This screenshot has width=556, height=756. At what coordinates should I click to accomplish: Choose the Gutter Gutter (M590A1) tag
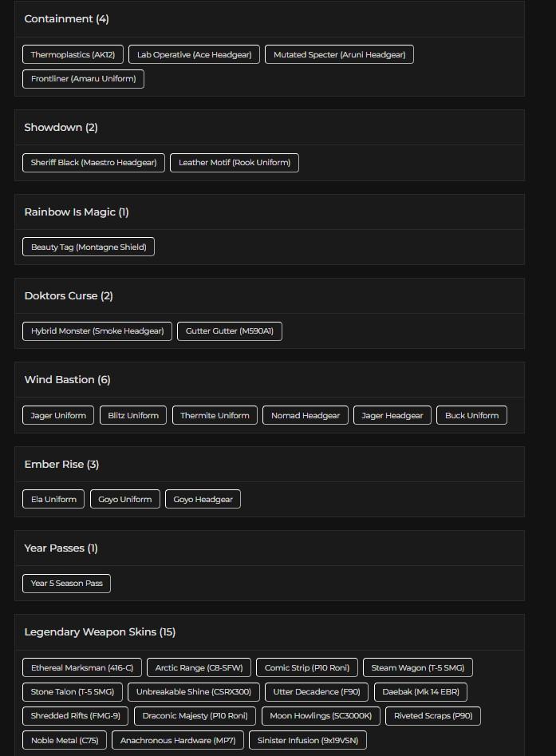pos(230,331)
